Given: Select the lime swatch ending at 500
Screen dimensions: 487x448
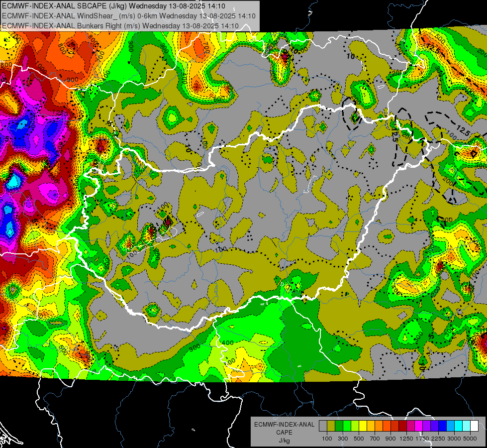Looking at the screenshot, I should (355, 426).
